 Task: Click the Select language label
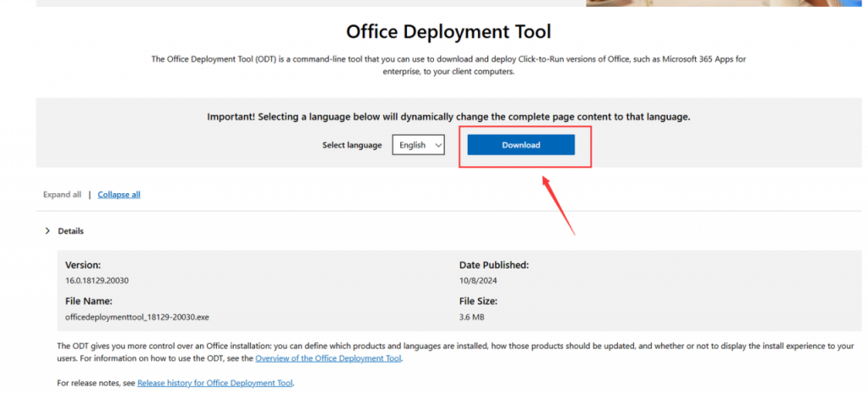tap(353, 146)
